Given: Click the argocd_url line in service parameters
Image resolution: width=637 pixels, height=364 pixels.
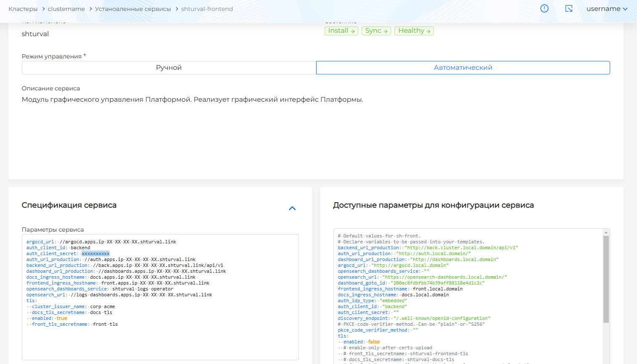Looking at the screenshot, I should (x=101, y=242).
